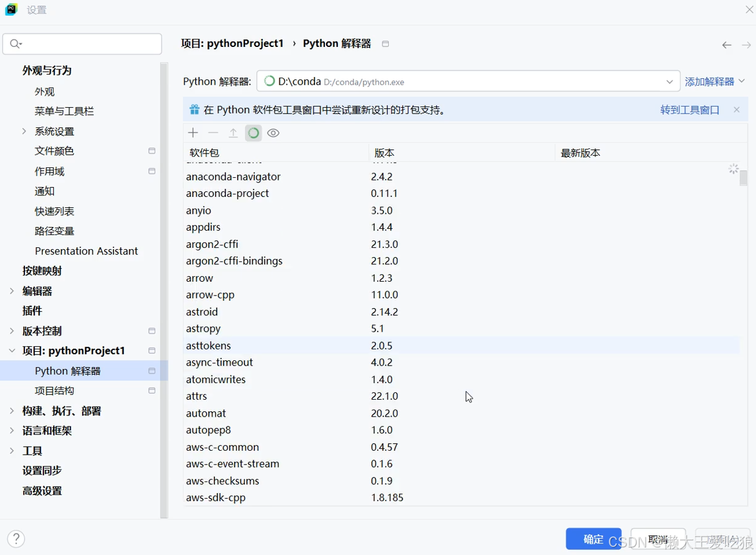Click the project icon next to 版本控制
Screen dimensions: 756x555
coord(152,331)
